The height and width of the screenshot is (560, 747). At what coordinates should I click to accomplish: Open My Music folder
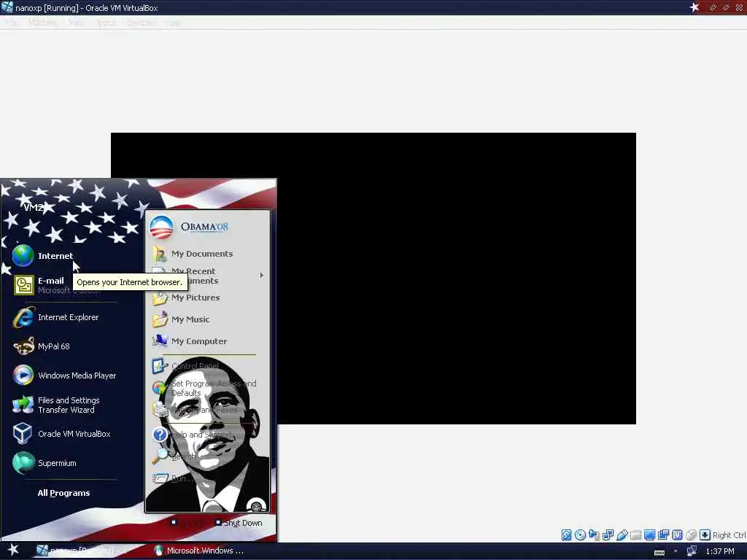(x=207, y=319)
